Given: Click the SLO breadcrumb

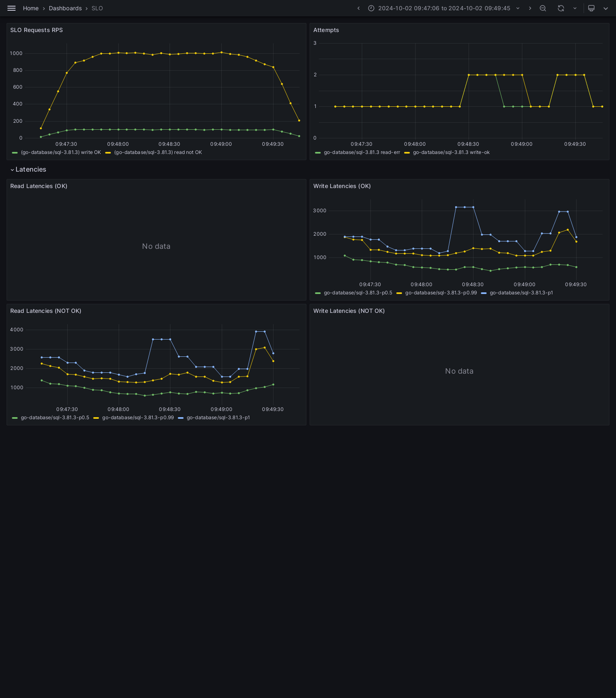Looking at the screenshot, I should (97, 8).
